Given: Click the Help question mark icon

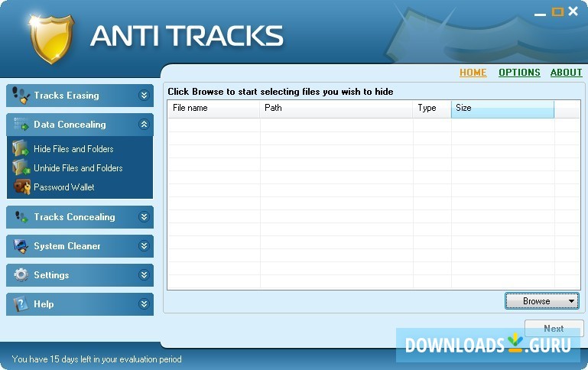Looking at the screenshot, I should (21, 303).
